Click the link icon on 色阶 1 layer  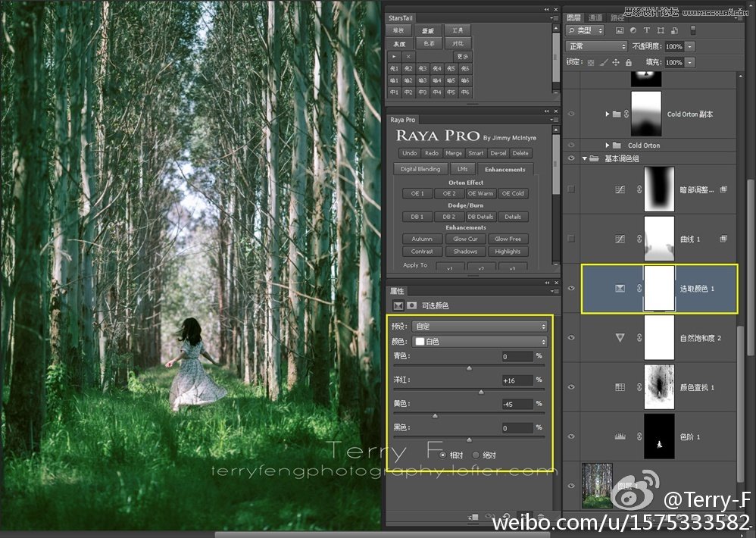[639, 436]
